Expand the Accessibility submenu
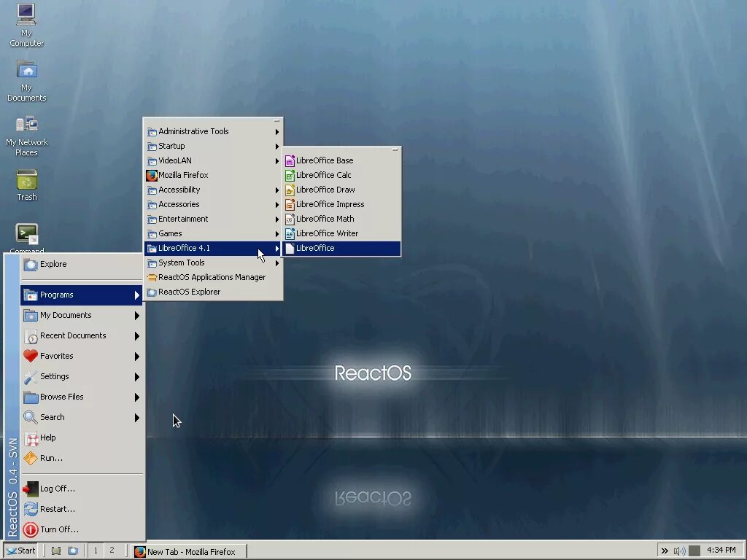Viewport: 747px width, 560px height. [x=213, y=190]
